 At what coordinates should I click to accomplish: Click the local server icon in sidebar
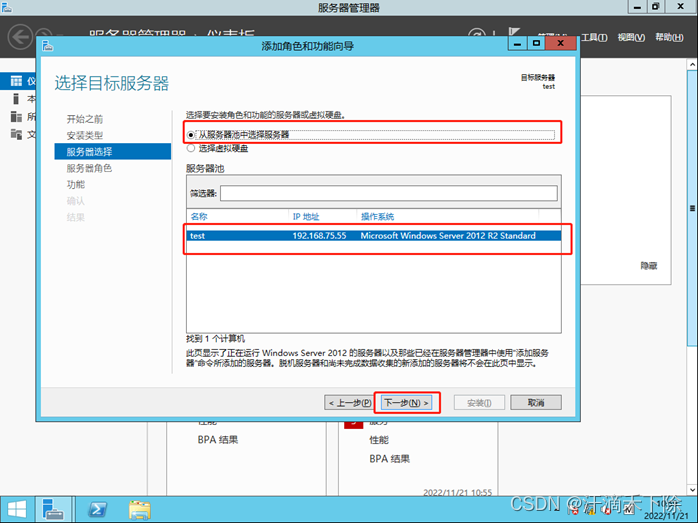pos(16,98)
